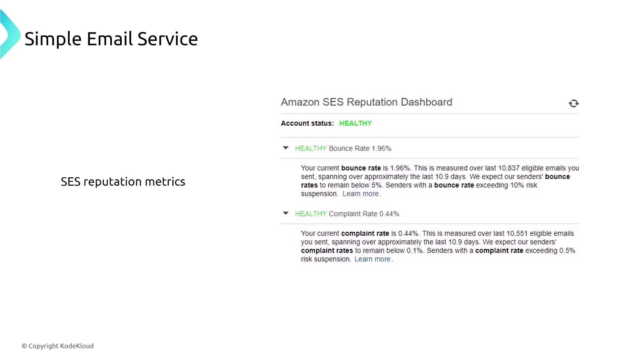Click the Copyright KodeKloud footer text
The height and width of the screenshot is (362, 644).
58,346
